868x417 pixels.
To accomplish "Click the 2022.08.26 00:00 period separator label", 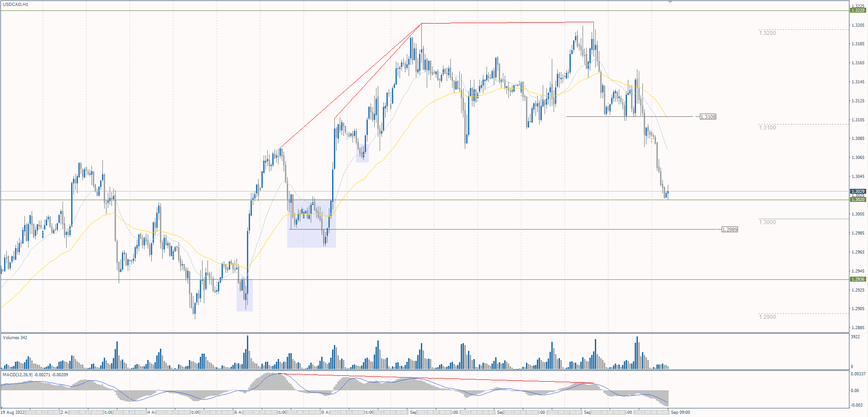I will pyautogui.click(x=217, y=412).
